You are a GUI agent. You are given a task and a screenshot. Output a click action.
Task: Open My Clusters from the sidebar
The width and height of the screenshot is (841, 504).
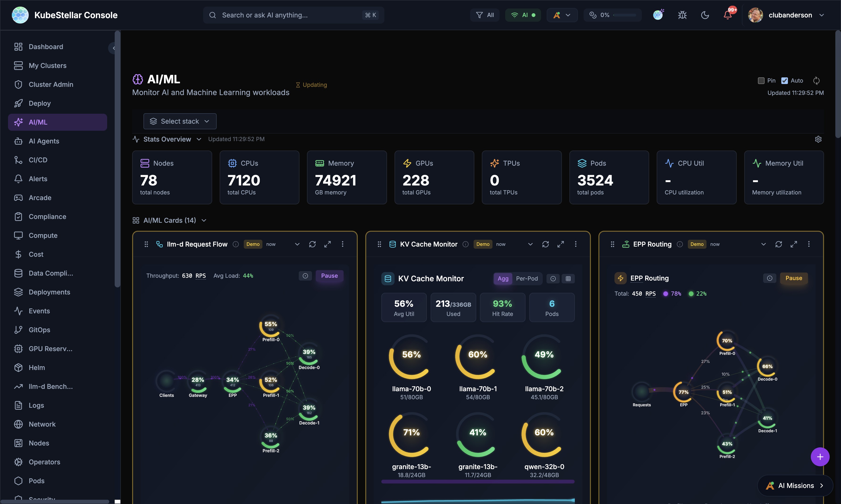[47, 65]
